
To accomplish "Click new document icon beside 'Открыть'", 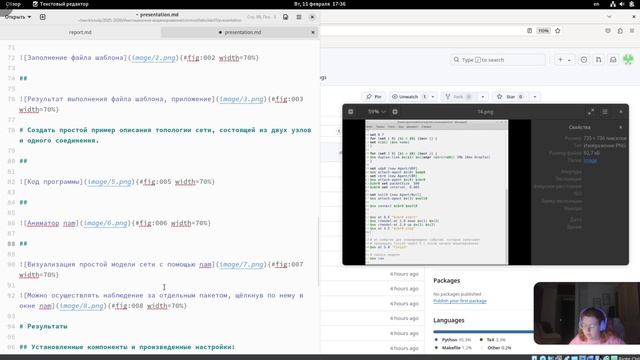I will click(42, 17).
